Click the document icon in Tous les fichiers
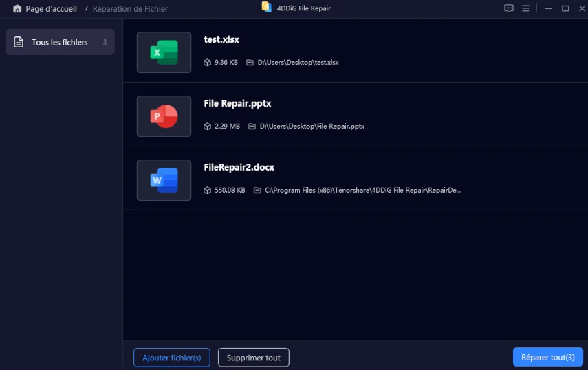Screen dimensions: 588x370 19,42
